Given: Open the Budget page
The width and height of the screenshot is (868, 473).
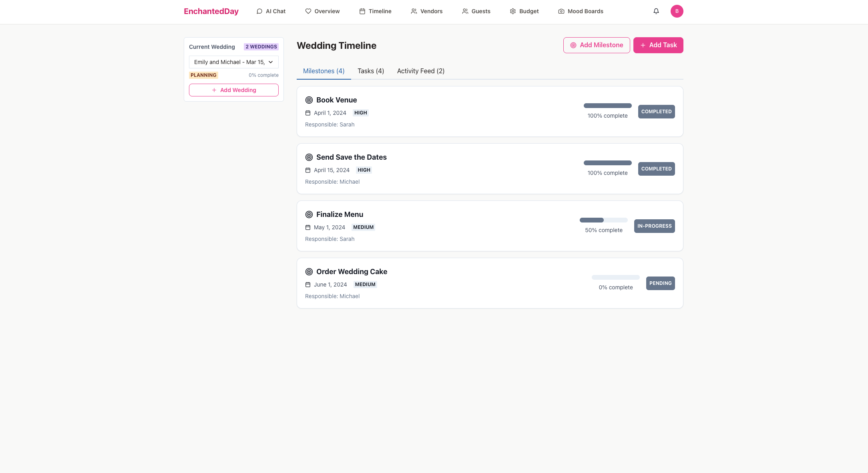Looking at the screenshot, I should [524, 11].
